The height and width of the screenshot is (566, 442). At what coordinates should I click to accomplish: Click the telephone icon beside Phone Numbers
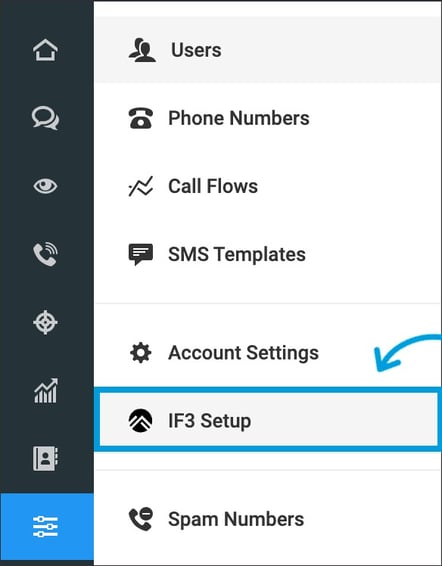click(x=140, y=118)
